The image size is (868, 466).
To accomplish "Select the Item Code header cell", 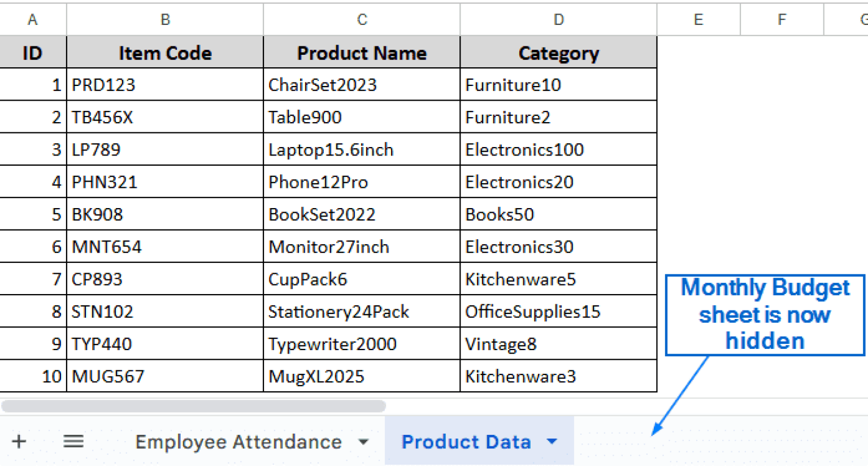I will (164, 53).
